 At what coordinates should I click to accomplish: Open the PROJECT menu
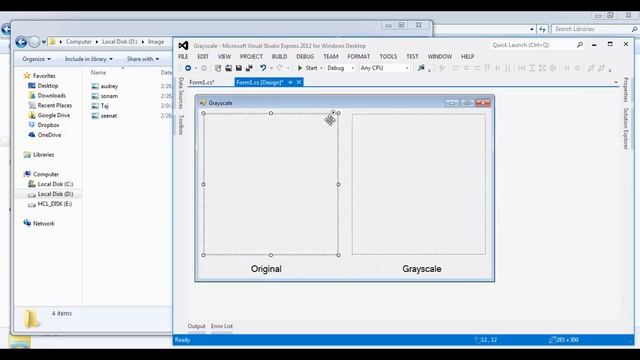pos(251,56)
